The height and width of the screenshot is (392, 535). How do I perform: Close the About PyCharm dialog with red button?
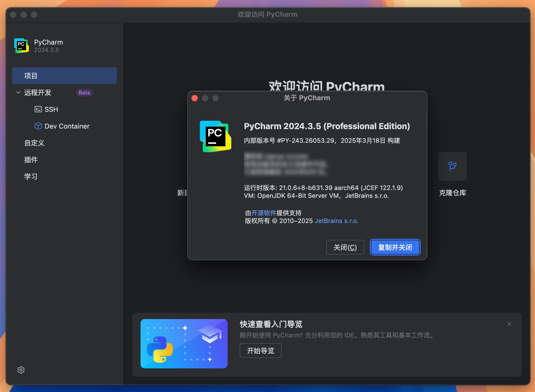195,98
